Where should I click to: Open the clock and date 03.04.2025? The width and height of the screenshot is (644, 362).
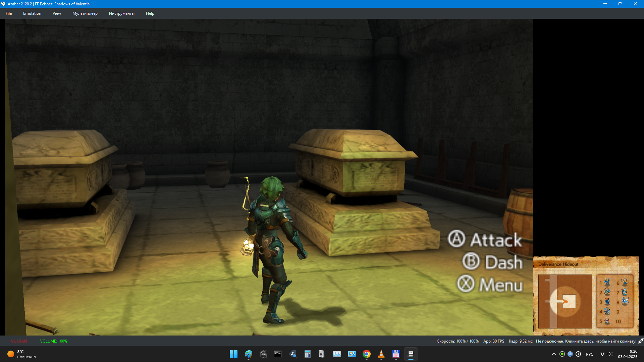coord(628,354)
